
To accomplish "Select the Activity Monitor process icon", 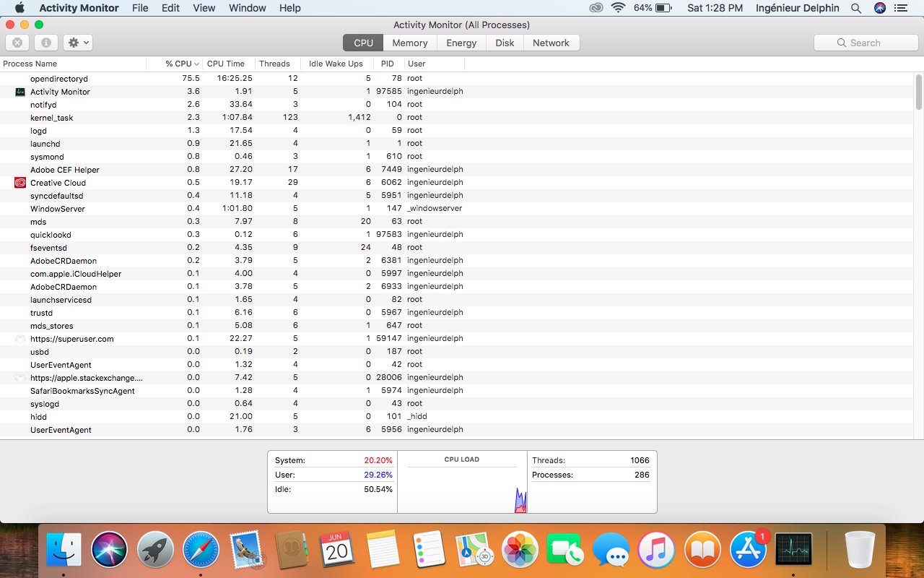I will point(20,92).
